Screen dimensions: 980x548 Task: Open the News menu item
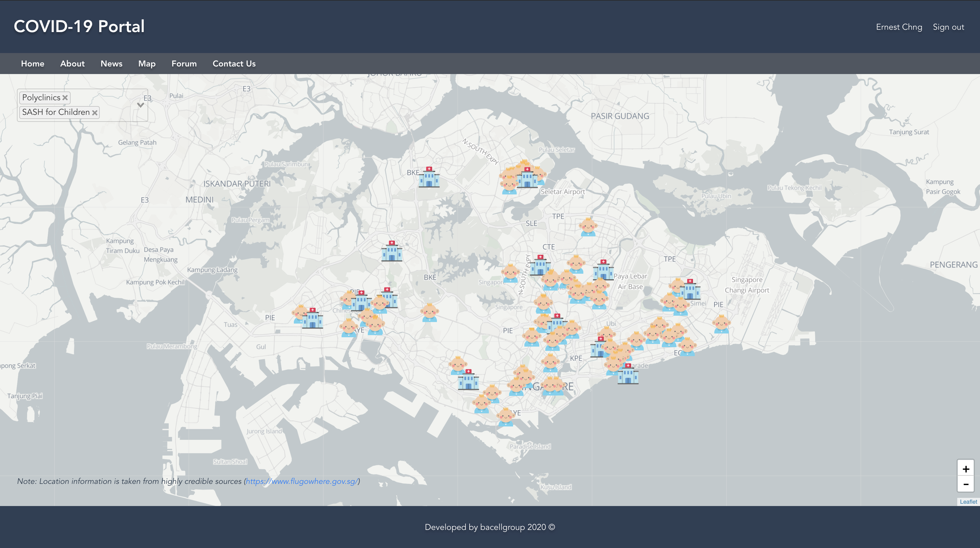pos(111,64)
